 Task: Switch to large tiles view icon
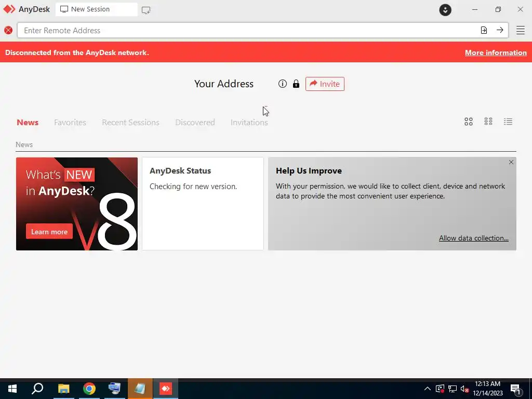click(469, 122)
